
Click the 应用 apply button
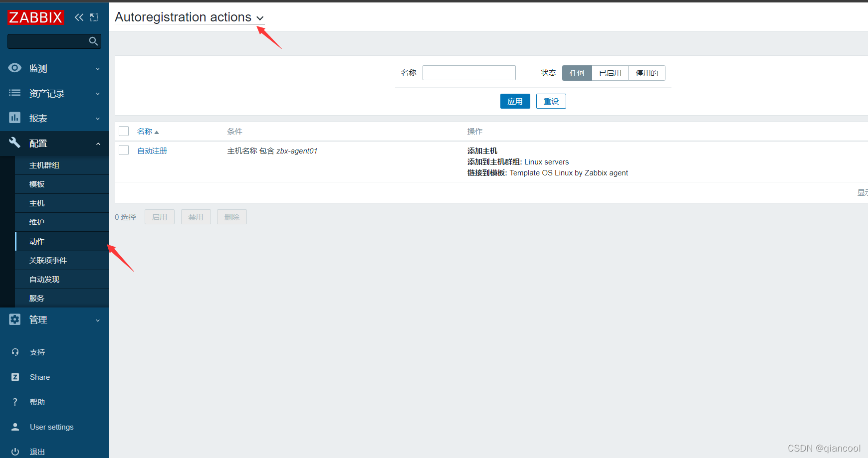[515, 101]
